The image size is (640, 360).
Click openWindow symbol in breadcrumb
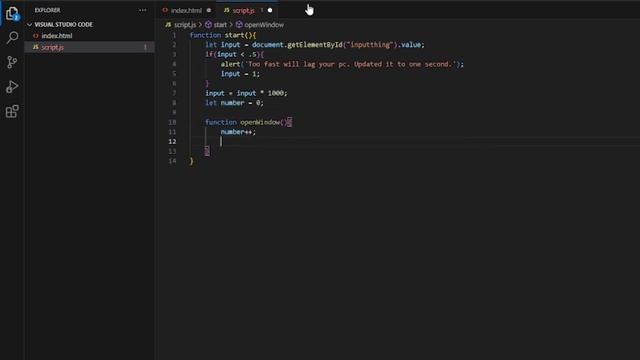click(260, 25)
